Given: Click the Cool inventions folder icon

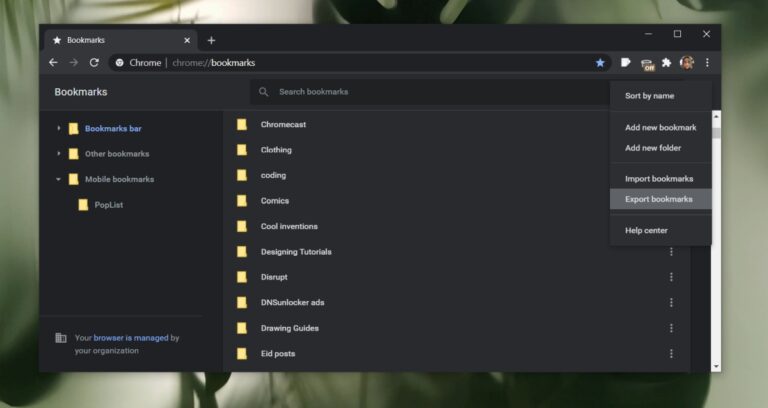Looking at the screenshot, I should (x=242, y=226).
